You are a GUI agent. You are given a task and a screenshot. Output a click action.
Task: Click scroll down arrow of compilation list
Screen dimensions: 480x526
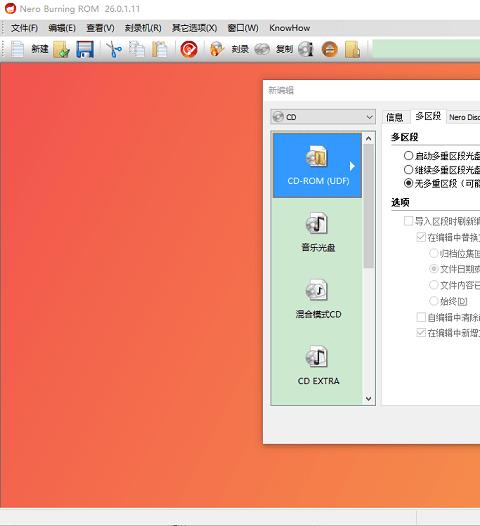[x=369, y=399]
